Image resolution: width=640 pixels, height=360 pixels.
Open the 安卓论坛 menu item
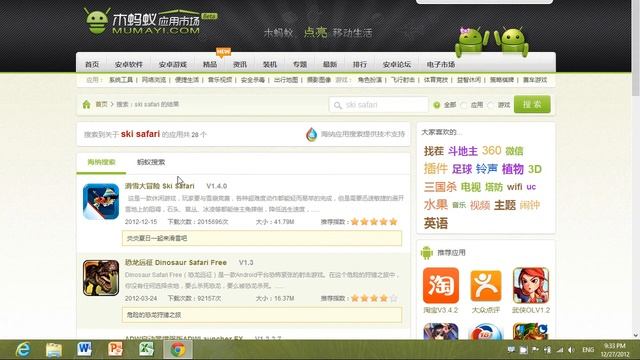(397, 64)
